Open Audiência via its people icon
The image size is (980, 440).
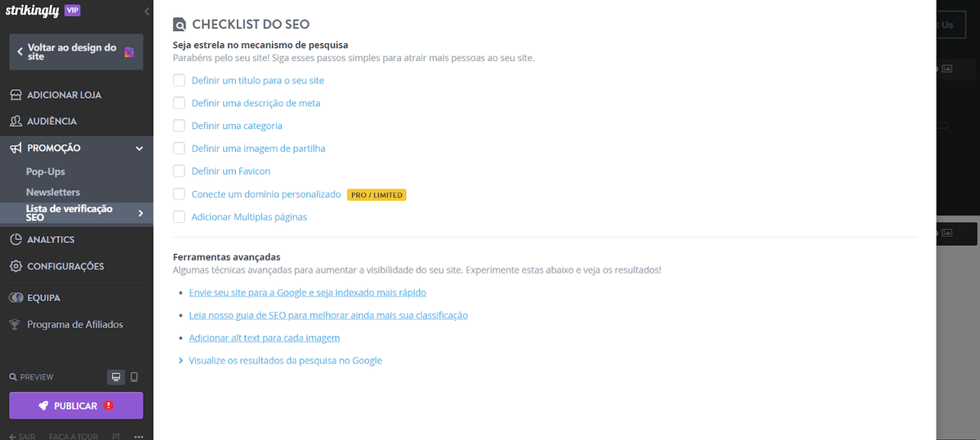click(16, 121)
